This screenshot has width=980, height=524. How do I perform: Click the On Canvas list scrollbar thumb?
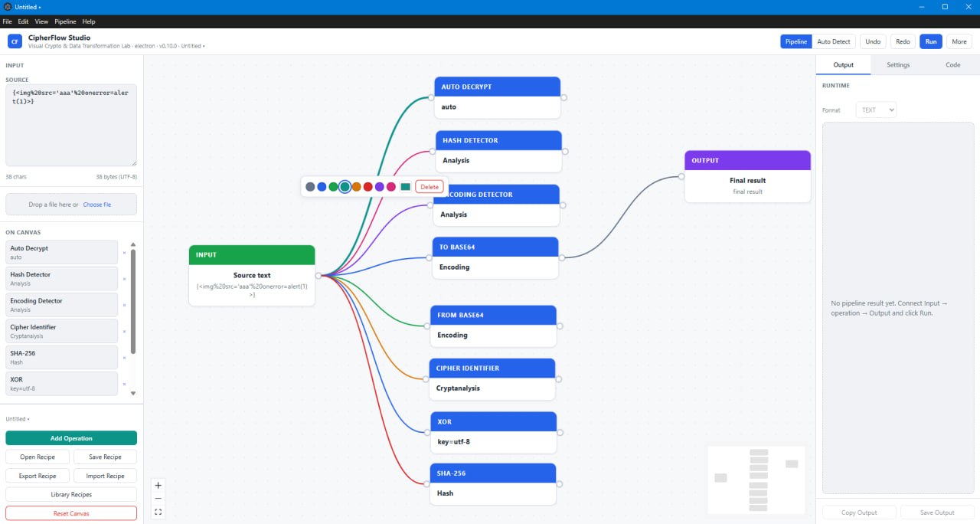pyautogui.click(x=133, y=301)
